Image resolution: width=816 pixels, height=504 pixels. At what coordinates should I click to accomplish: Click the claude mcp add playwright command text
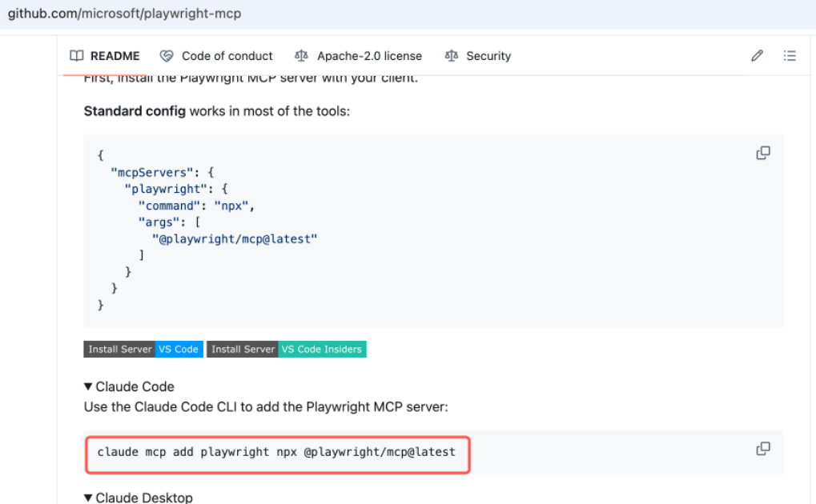pyautogui.click(x=276, y=452)
